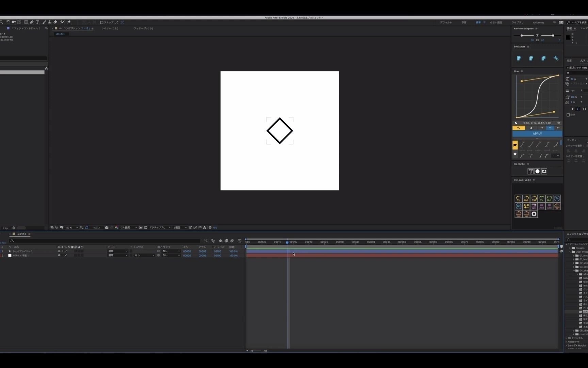Viewport: 588px width, 368px height.
Task: Enable the スナップ snap checkbox
Action: 101,22
